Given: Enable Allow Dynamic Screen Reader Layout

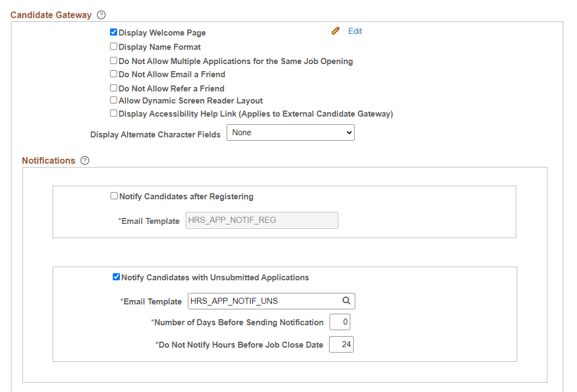Looking at the screenshot, I should 113,100.
